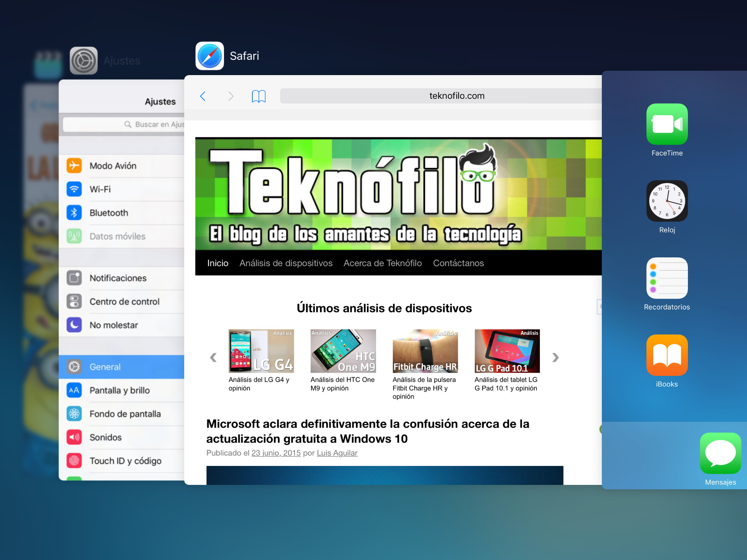Open Safari bookmarks book icon

coord(259,96)
